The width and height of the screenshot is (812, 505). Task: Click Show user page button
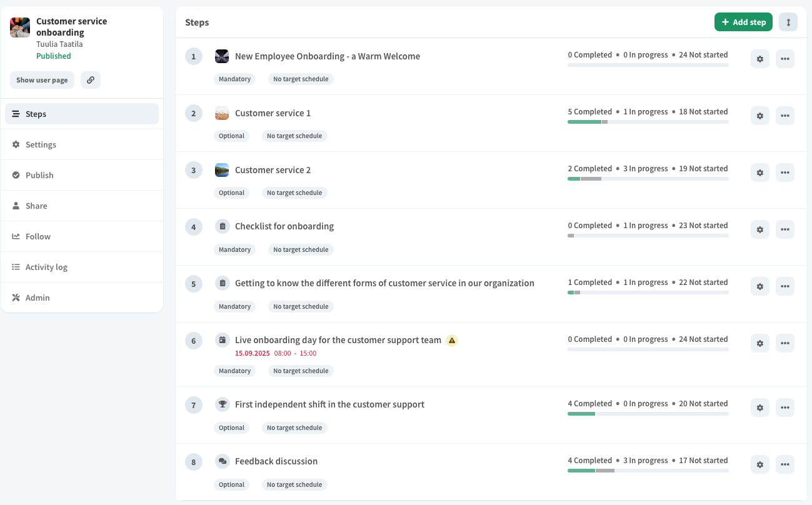tap(42, 80)
